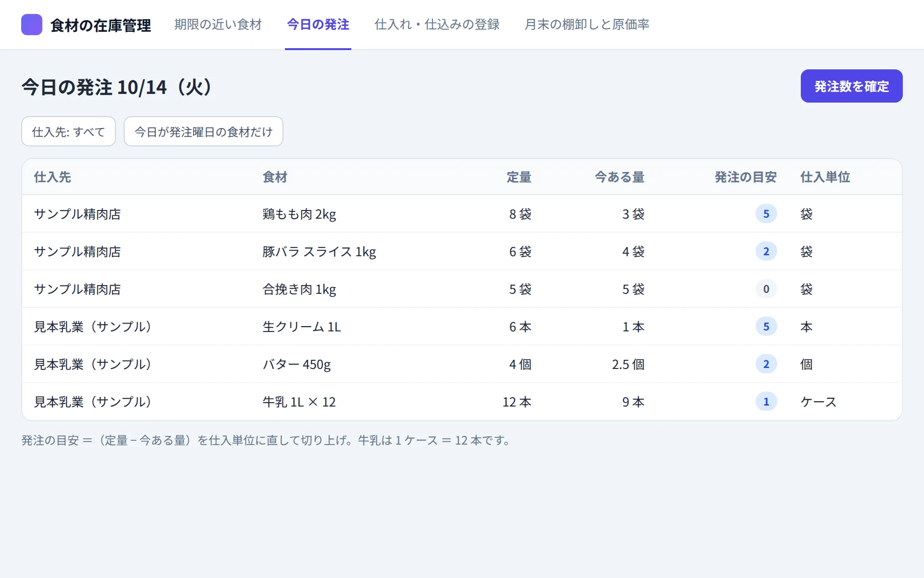Screen dimensions: 924x578
Task: Click the 発注の目安 formula footnote
Action: pyautogui.click(x=266, y=440)
